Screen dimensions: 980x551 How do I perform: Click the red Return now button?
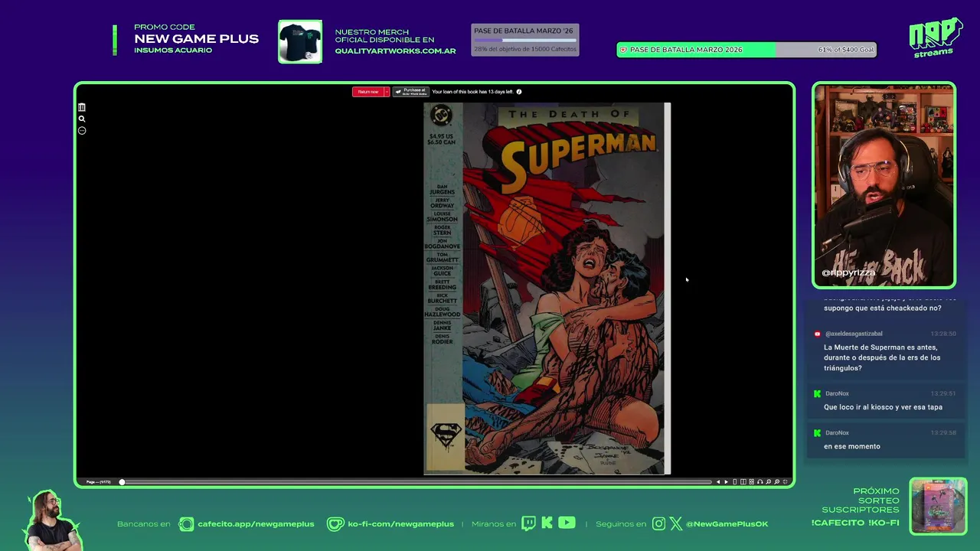367,92
